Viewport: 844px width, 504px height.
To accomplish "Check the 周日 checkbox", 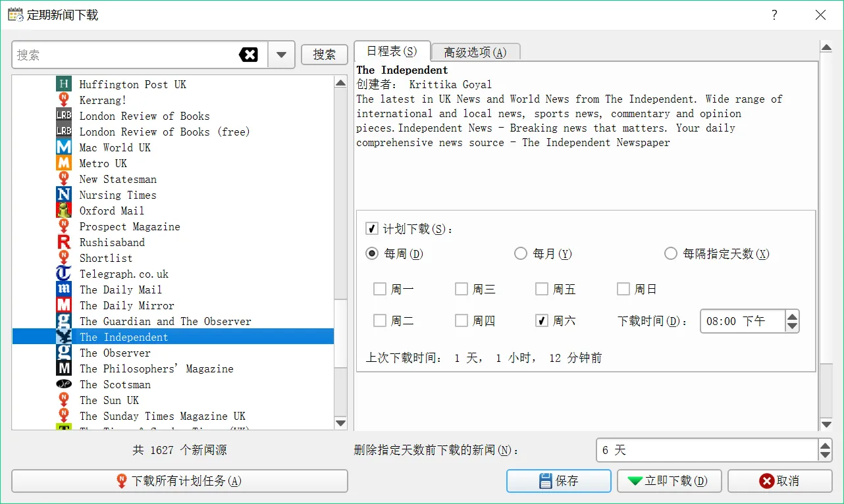I will (x=623, y=289).
